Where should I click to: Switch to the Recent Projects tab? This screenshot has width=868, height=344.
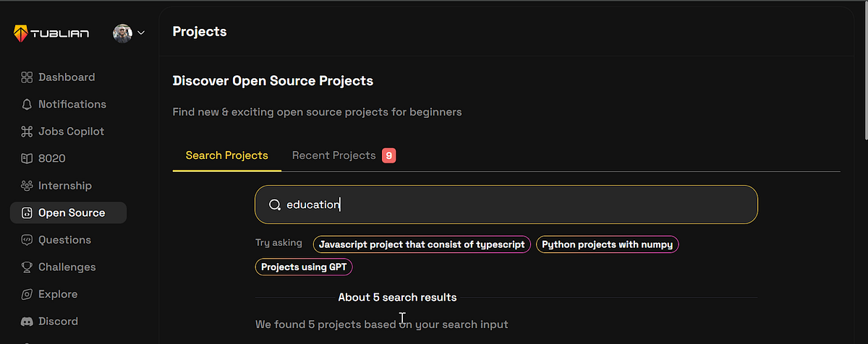344,155
